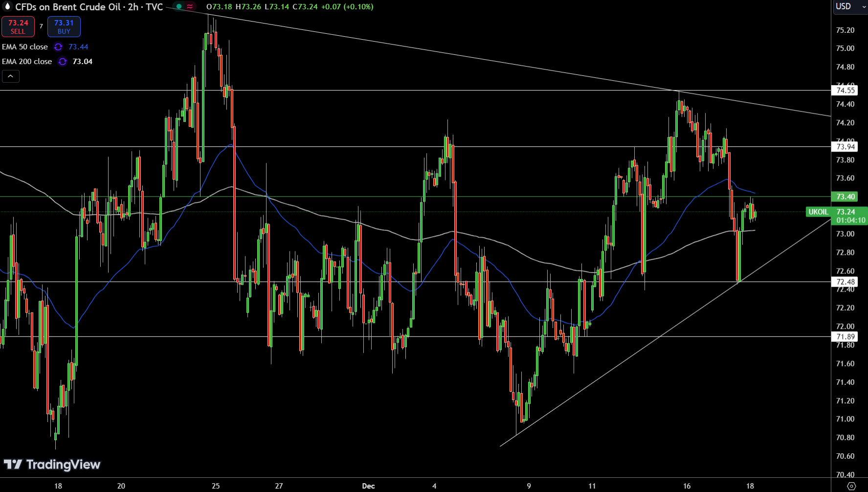
Task: Open chart settings gear in the corner
Action: 851,486
